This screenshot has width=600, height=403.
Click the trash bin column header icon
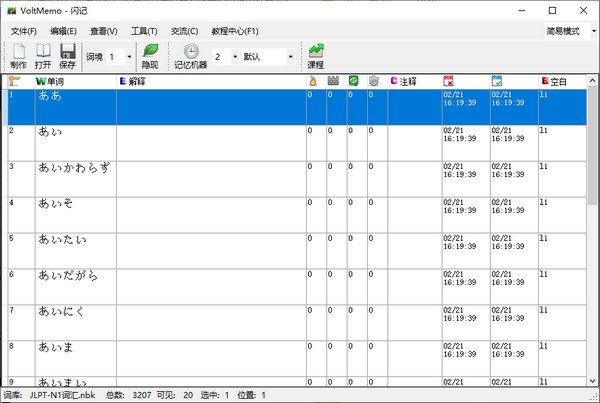coord(373,81)
